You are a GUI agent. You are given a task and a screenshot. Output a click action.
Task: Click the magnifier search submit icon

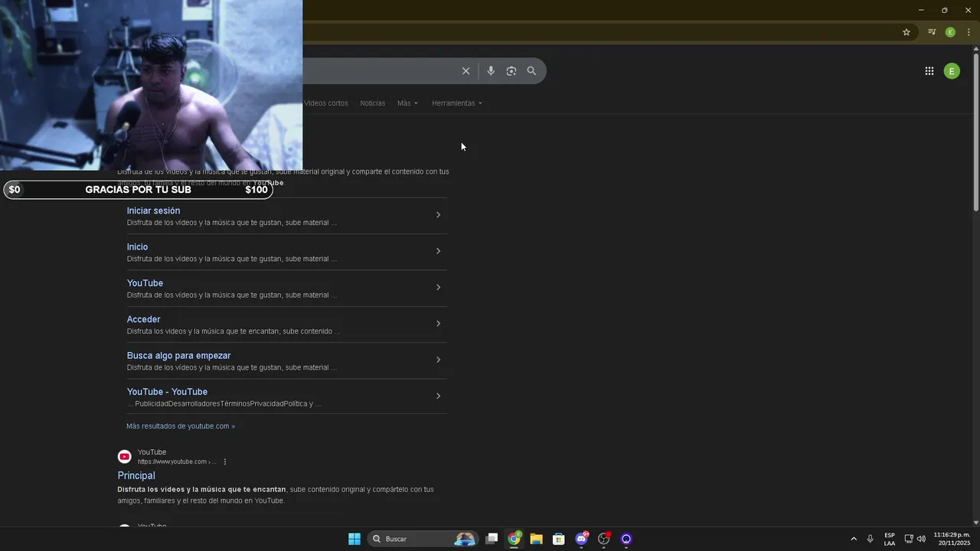tap(531, 71)
